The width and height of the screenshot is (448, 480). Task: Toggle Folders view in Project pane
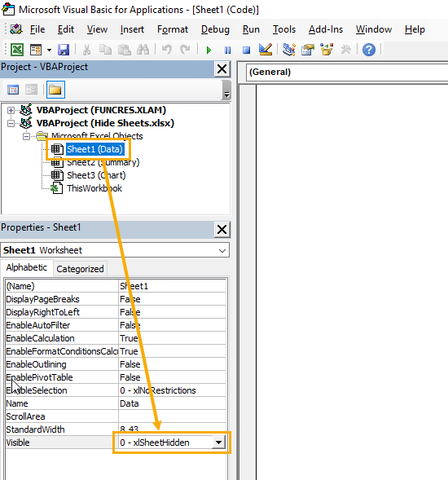[55, 90]
